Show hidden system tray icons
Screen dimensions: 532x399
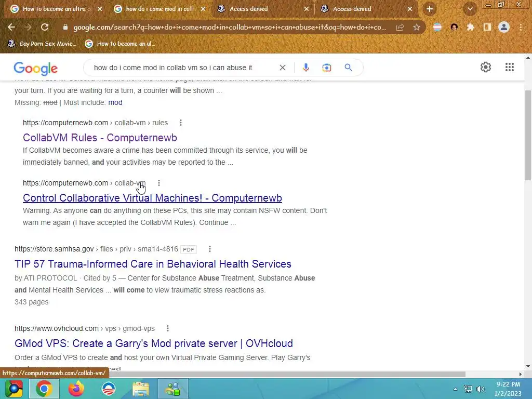(455, 389)
